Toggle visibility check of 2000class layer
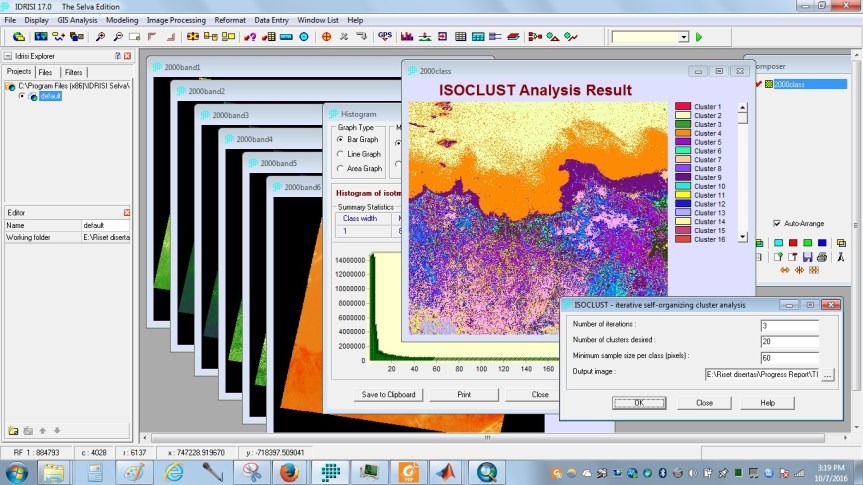The image size is (863, 485). (758, 84)
